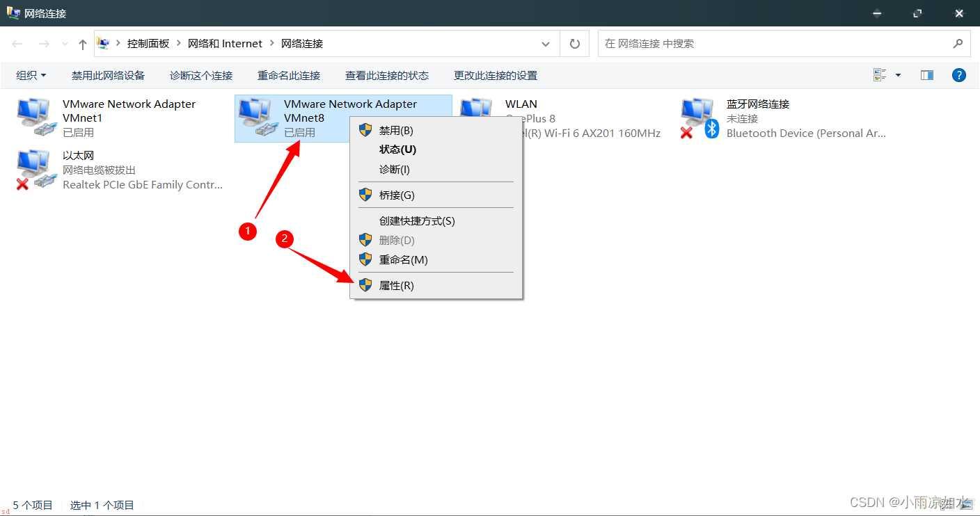The width and height of the screenshot is (980, 516).
Task: Expand view options dropdown arrow
Action: [x=898, y=75]
